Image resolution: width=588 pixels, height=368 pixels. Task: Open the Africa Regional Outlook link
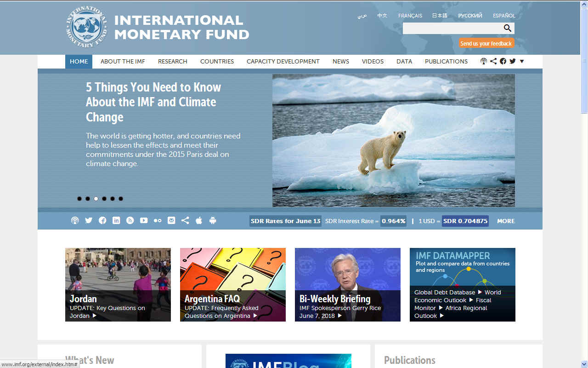451,312
